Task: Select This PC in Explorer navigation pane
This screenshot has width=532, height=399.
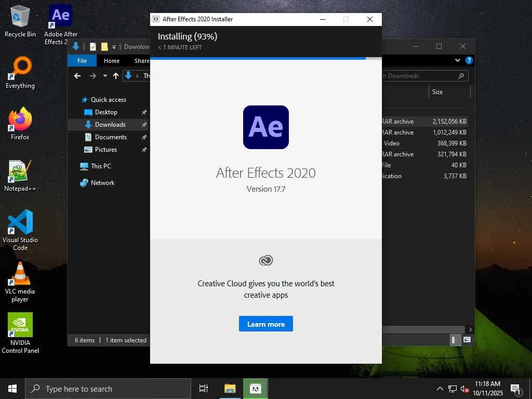Action: point(101,166)
